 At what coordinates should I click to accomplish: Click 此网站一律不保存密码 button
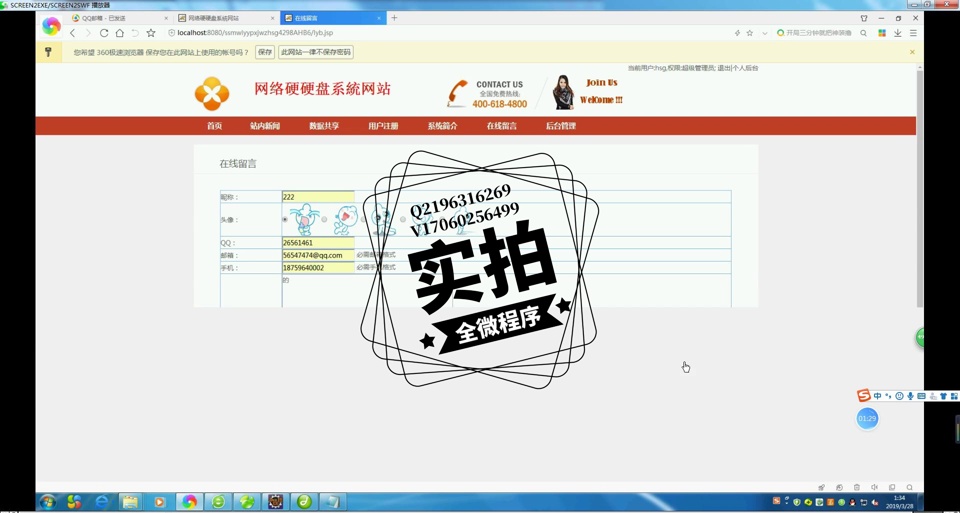point(316,52)
